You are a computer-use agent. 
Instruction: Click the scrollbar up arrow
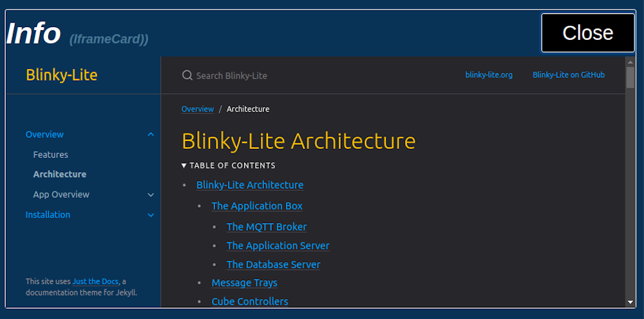tap(630, 62)
